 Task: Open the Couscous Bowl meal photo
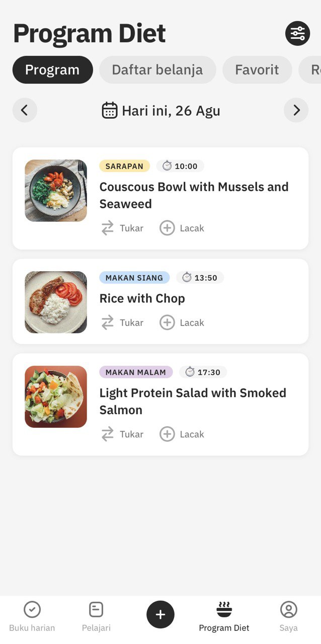tap(56, 191)
